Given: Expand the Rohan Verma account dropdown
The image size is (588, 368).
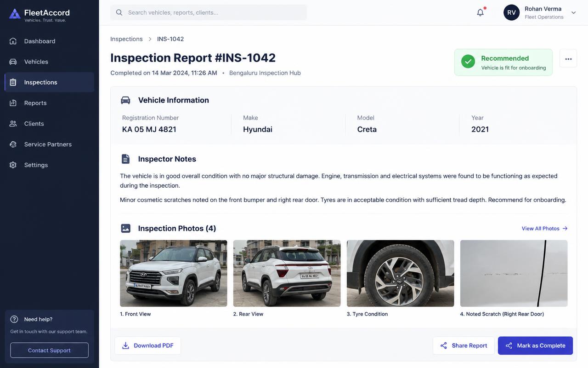Looking at the screenshot, I should tap(574, 13).
